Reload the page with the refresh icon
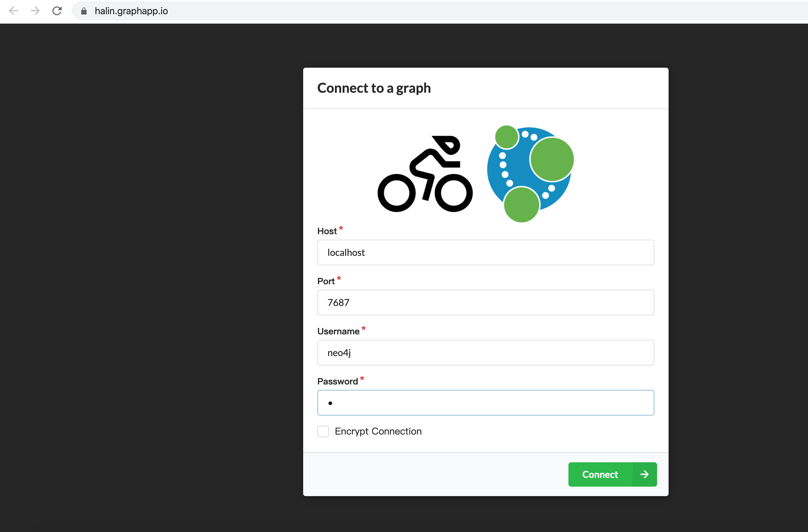The width and height of the screenshot is (808, 532). click(x=57, y=11)
